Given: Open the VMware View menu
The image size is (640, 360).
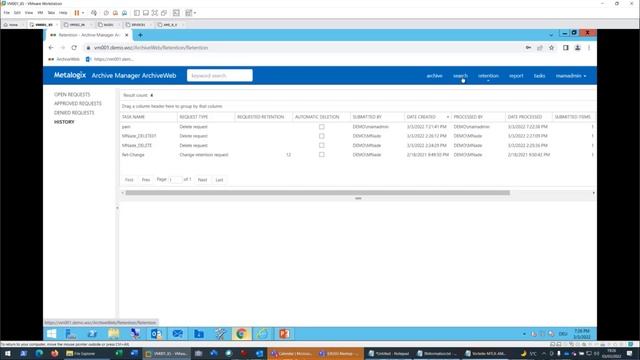Looking at the screenshot, I should click(29, 13).
